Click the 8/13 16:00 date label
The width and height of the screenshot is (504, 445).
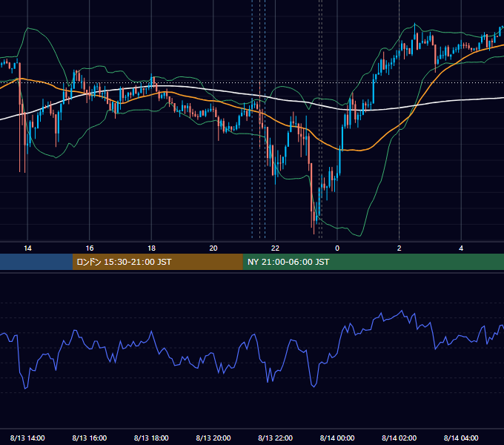click(x=90, y=438)
